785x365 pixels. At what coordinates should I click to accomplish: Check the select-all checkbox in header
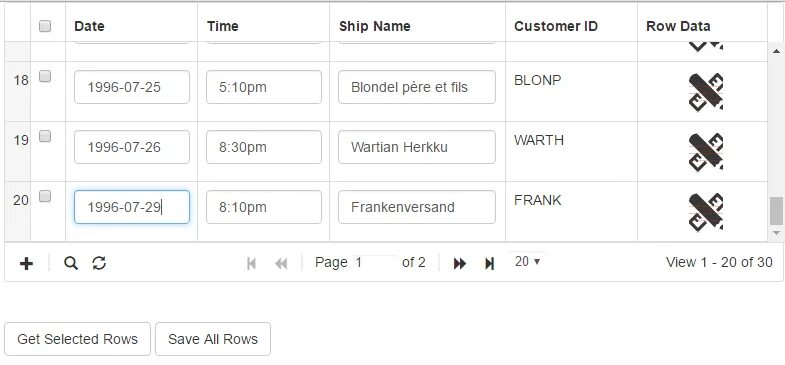45,26
